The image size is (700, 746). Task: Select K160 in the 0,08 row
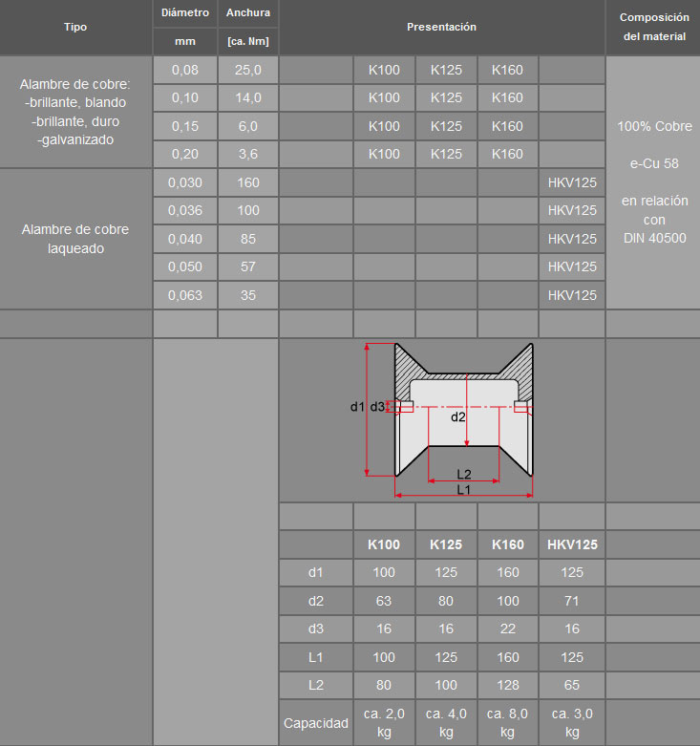coord(507,70)
